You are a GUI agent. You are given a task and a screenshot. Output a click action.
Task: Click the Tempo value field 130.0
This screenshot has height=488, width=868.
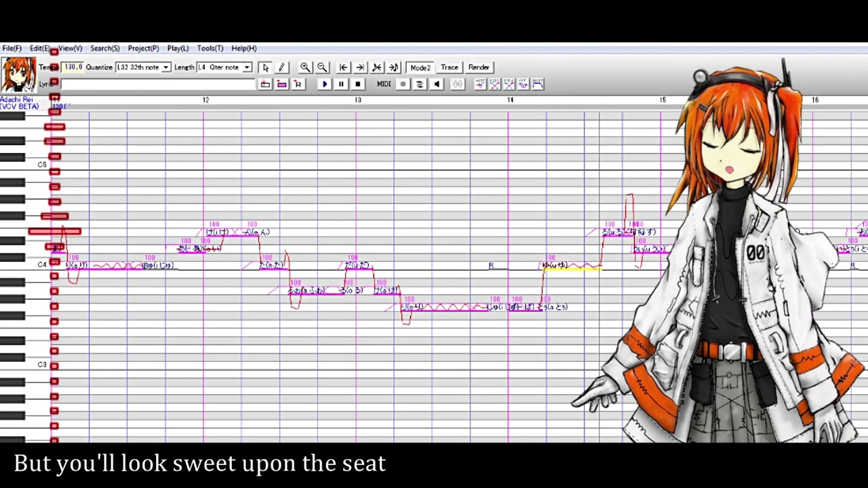tap(73, 67)
